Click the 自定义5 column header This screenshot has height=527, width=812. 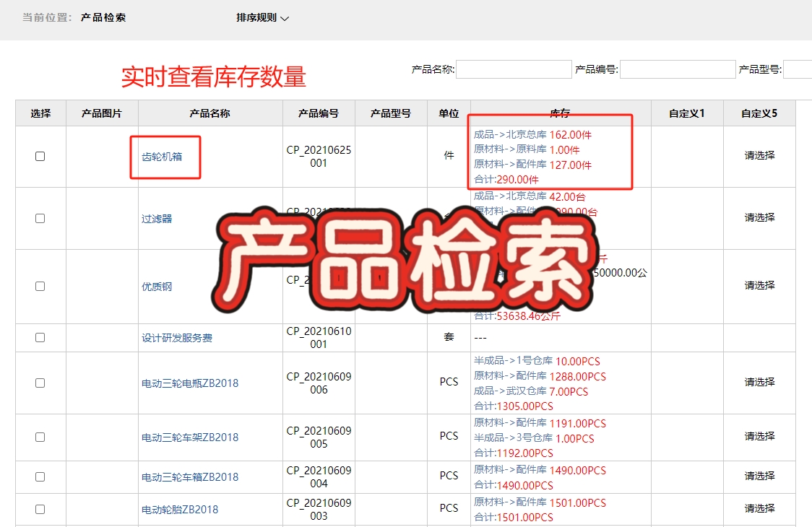point(759,113)
